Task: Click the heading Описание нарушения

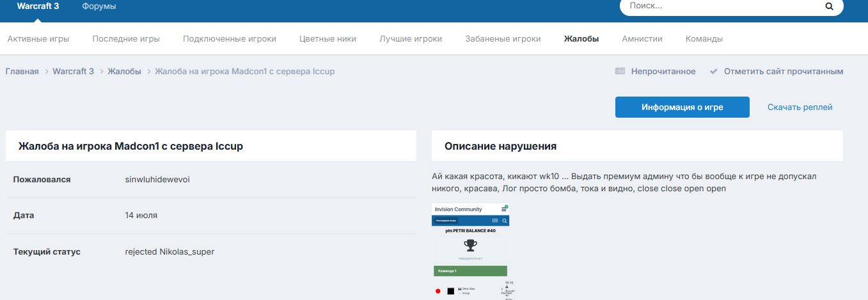Action: click(x=500, y=146)
